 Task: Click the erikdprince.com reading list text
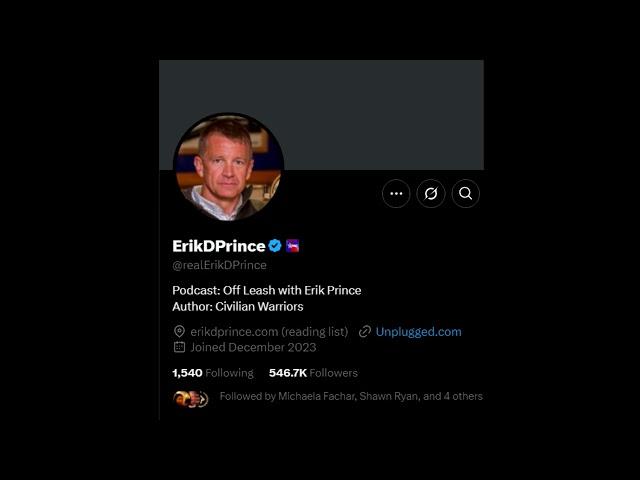[269, 332]
